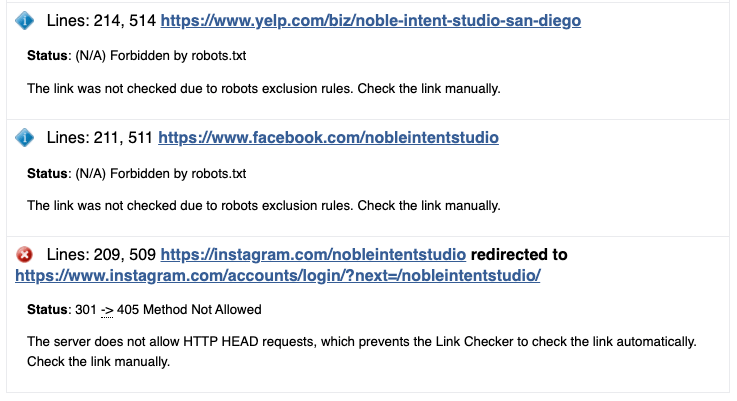737x401 pixels.
Task: Open the Yelp noble-intent-studio-san-diego link
Action: pos(370,20)
